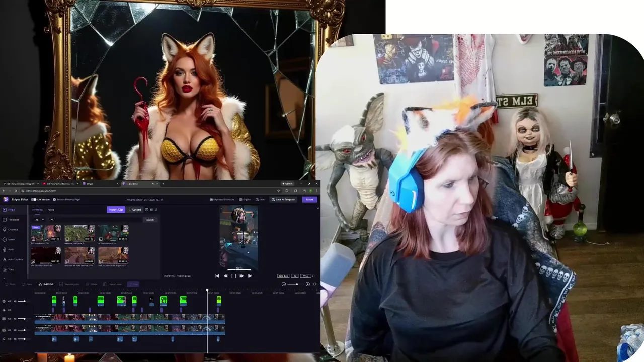The width and height of the screenshot is (644, 362).
Task: Bookmark page with browser star icon
Action: click(278, 191)
